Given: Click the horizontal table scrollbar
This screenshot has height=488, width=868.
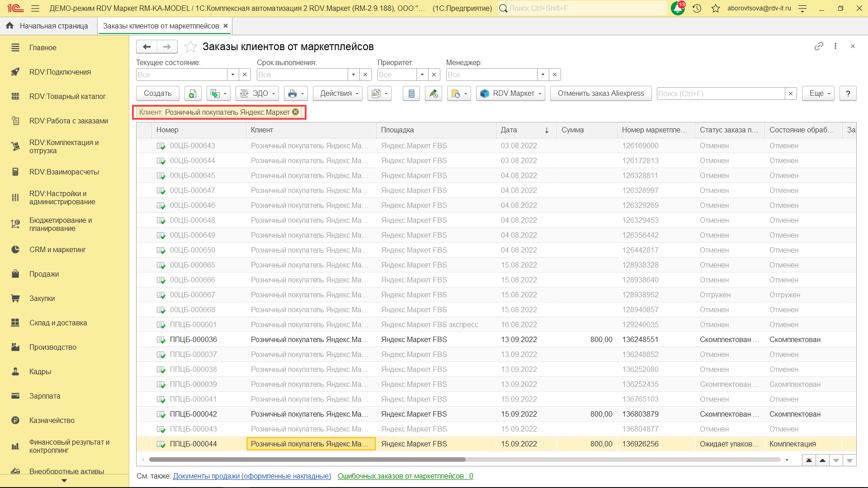Looking at the screenshot, I should (307, 460).
